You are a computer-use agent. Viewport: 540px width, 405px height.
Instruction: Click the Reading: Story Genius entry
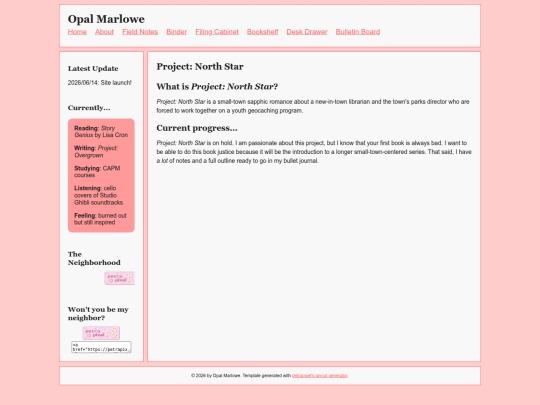[101, 132]
